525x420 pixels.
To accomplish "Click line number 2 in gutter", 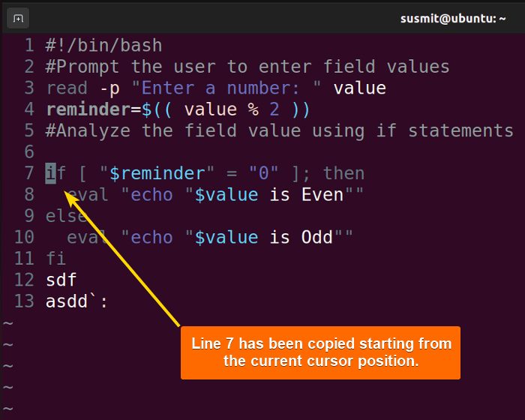I will [29, 67].
